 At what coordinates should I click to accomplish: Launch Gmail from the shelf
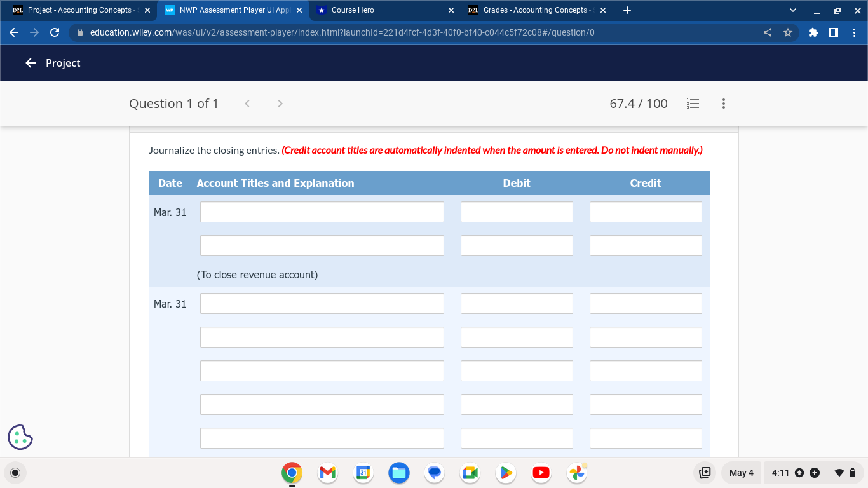tap(327, 473)
